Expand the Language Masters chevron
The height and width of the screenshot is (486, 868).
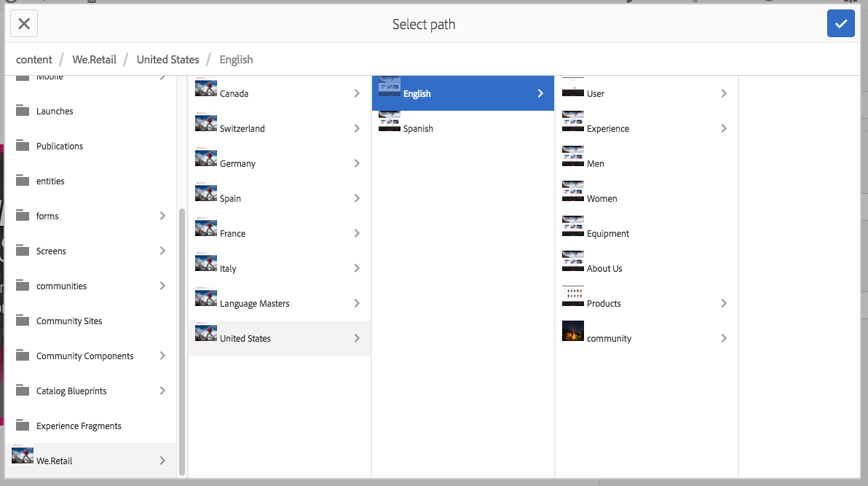click(357, 303)
